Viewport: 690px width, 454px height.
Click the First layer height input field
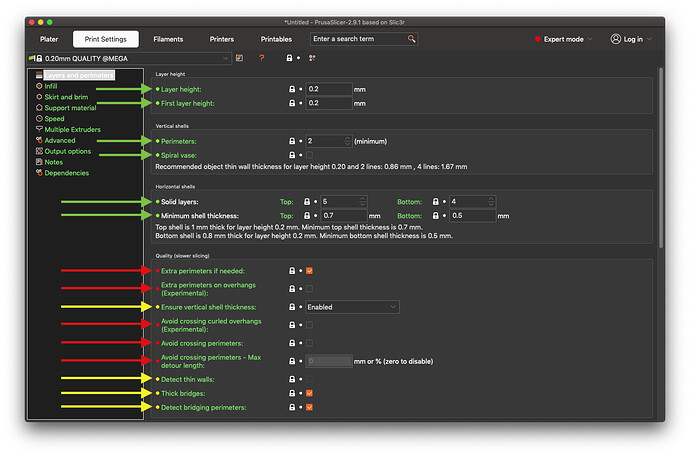[x=328, y=103]
